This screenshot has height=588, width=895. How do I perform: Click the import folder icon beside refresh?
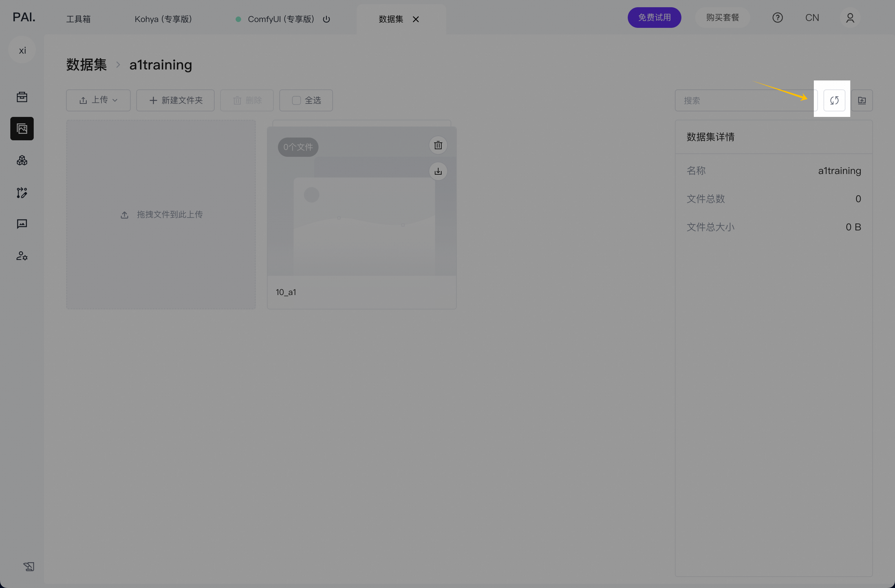coord(862,100)
